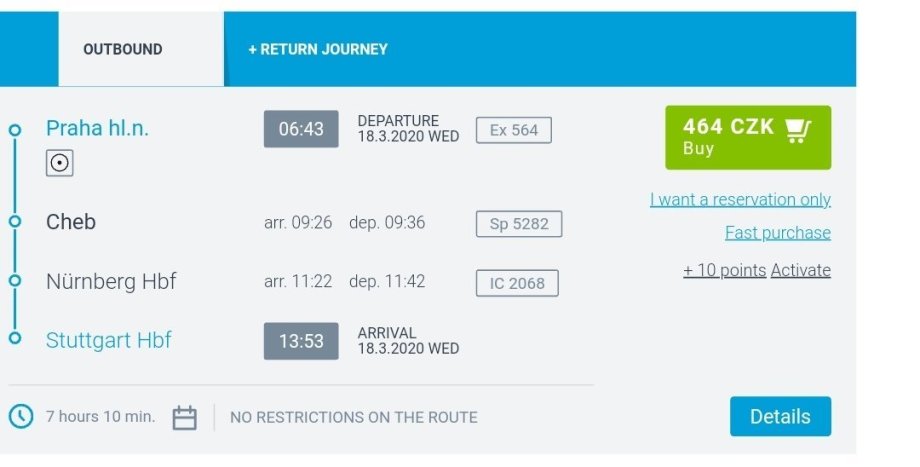Add a return journey tab
This screenshot has height=467, width=920.
point(318,49)
